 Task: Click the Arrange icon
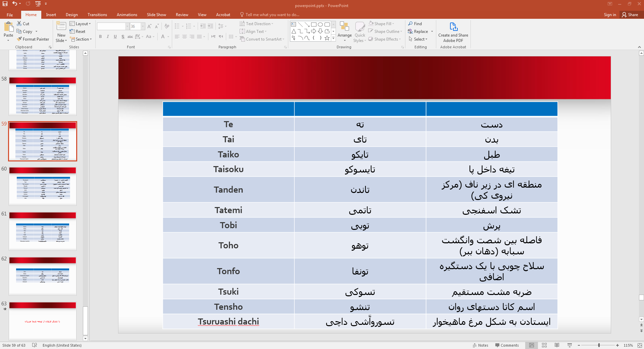(x=345, y=32)
